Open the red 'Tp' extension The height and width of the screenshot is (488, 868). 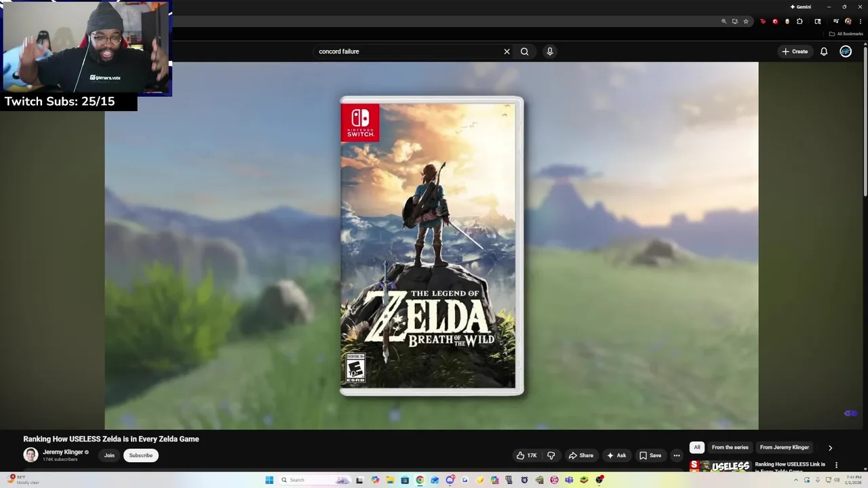point(763,22)
